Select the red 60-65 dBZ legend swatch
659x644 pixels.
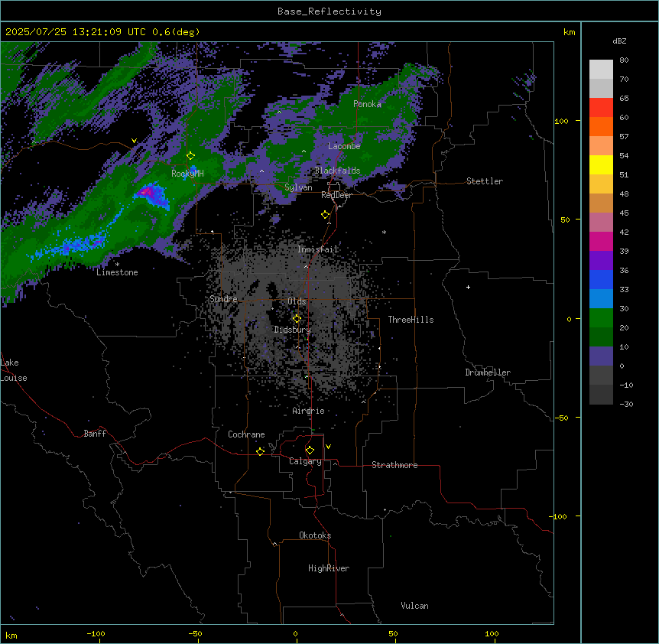tap(601, 108)
